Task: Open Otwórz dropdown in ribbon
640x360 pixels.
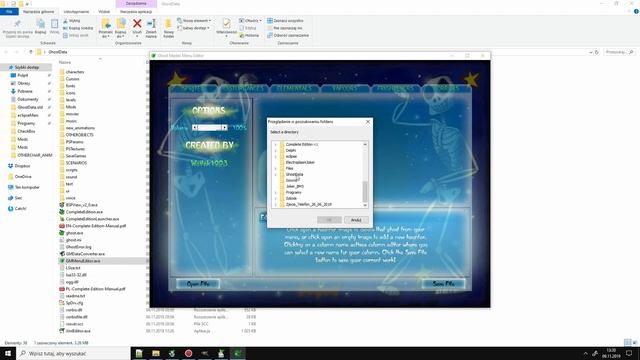Action: [x=250, y=20]
